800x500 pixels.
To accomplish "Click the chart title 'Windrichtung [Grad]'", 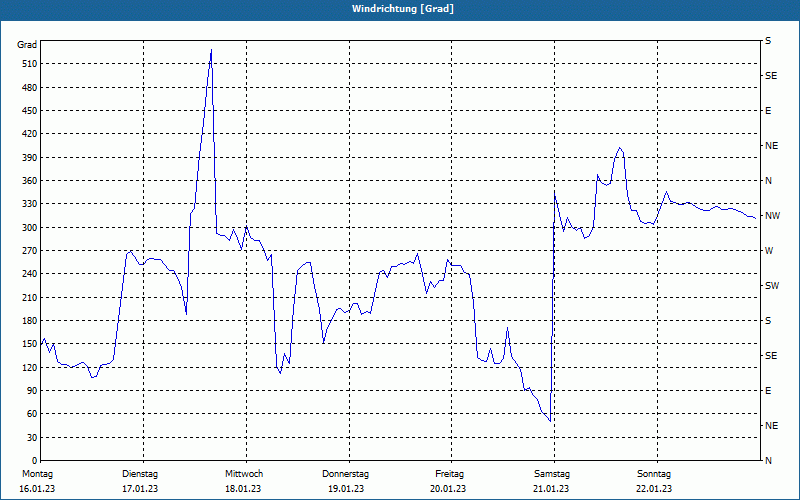I will (403, 9).
